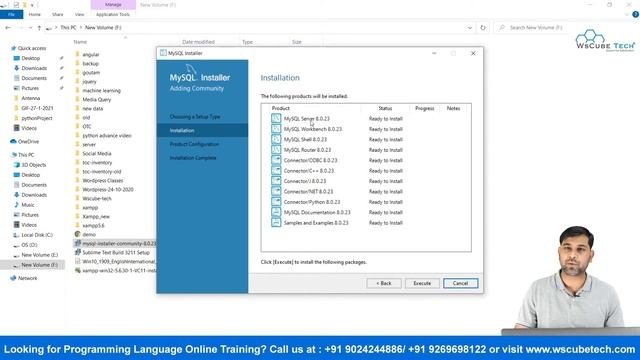The image size is (640, 360).
Task: Select Sublime Text Build 3211 Setup icon
Action: coord(77,252)
